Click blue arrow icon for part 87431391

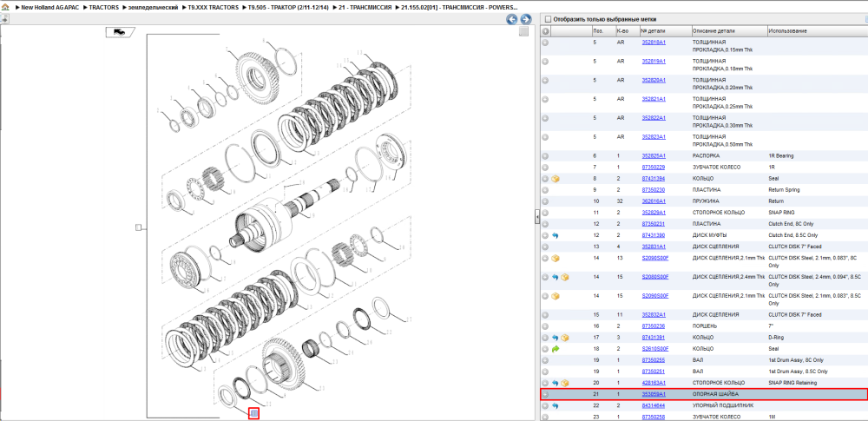(556, 338)
